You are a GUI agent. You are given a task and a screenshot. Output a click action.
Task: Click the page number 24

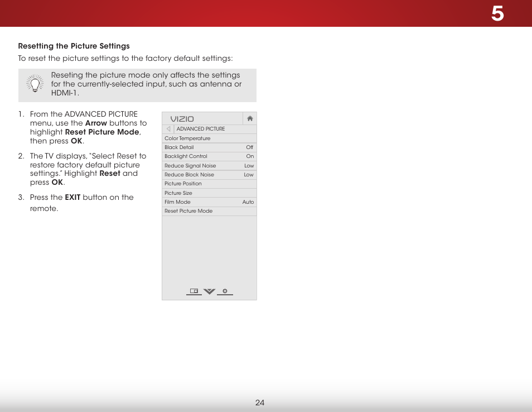[x=260, y=403]
